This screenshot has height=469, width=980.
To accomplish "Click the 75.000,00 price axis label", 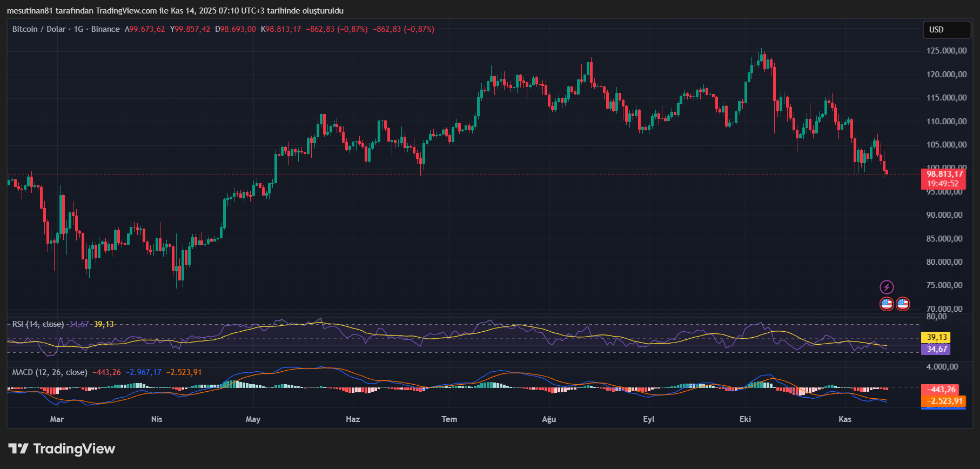I will click(x=944, y=285).
